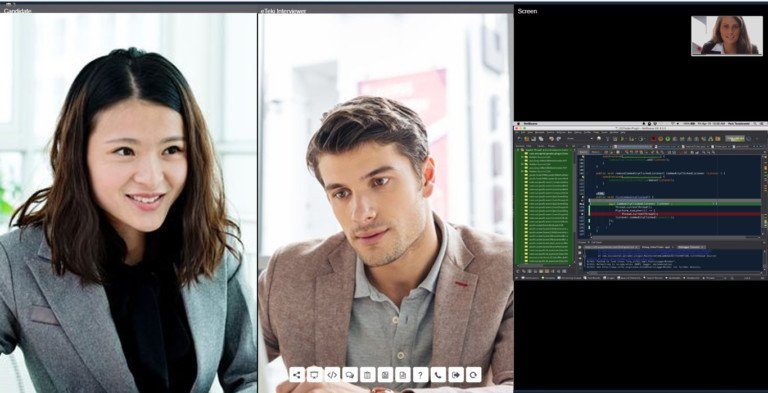Open the chat bubbles panel
The height and width of the screenshot is (393, 768).
click(350, 375)
